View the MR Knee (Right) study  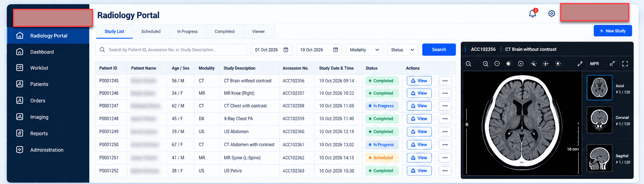419,93
